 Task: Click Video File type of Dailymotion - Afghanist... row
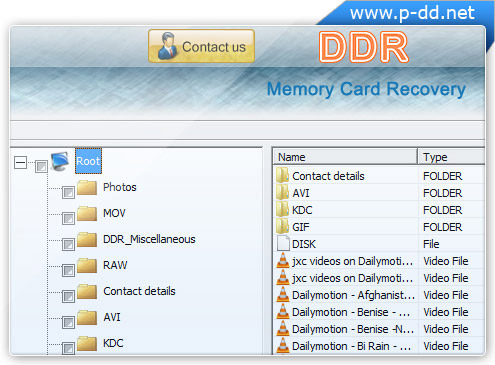[x=446, y=295]
